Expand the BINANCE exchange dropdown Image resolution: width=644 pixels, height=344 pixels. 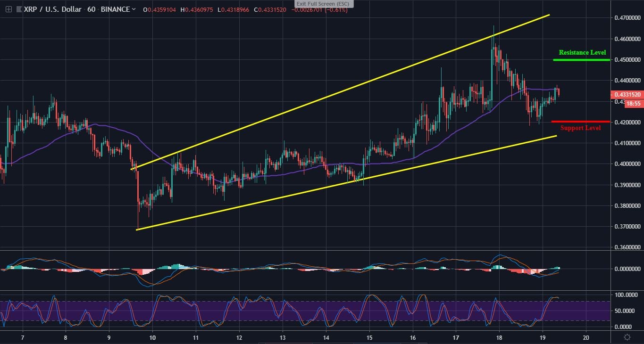(115, 9)
